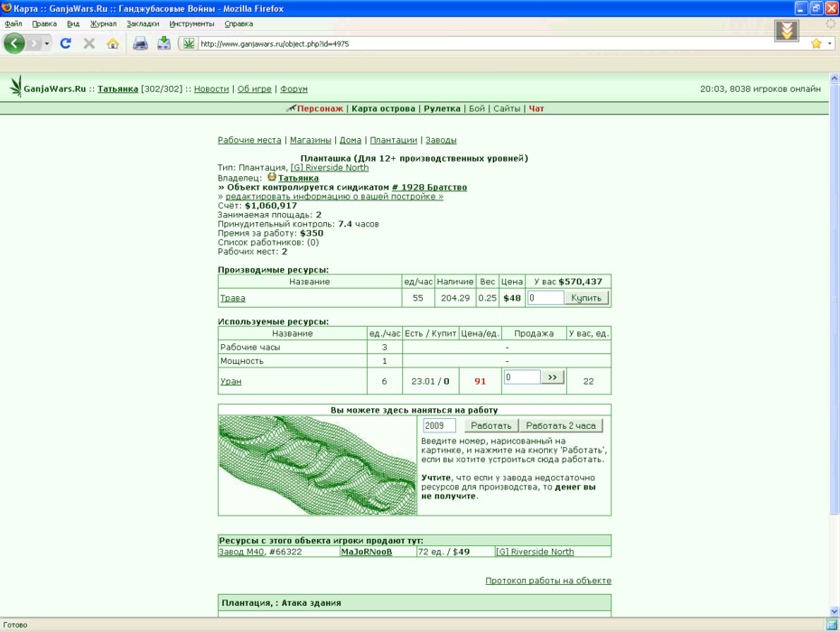Click the Stop loading X icon
Image resolution: width=840 pixels, height=632 pixels.
click(x=89, y=43)
